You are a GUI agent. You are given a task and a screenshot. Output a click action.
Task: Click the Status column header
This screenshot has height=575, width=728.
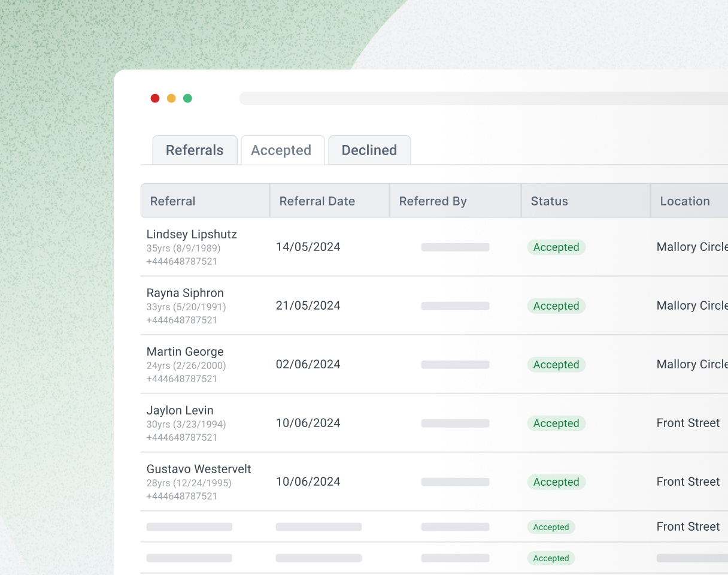click(x=550, y=201)
